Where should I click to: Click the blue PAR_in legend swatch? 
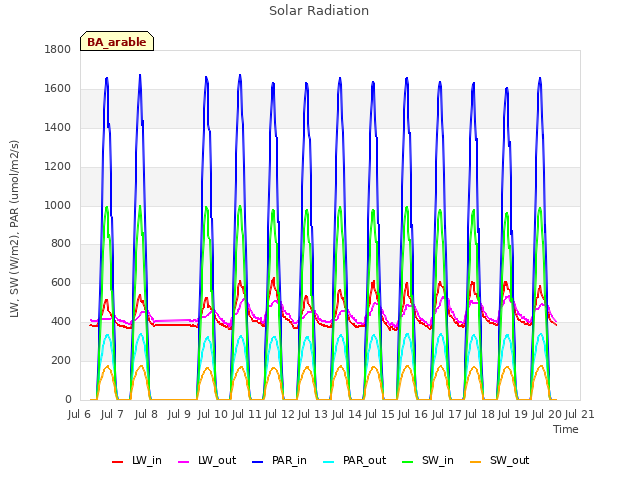coord(258,462)
